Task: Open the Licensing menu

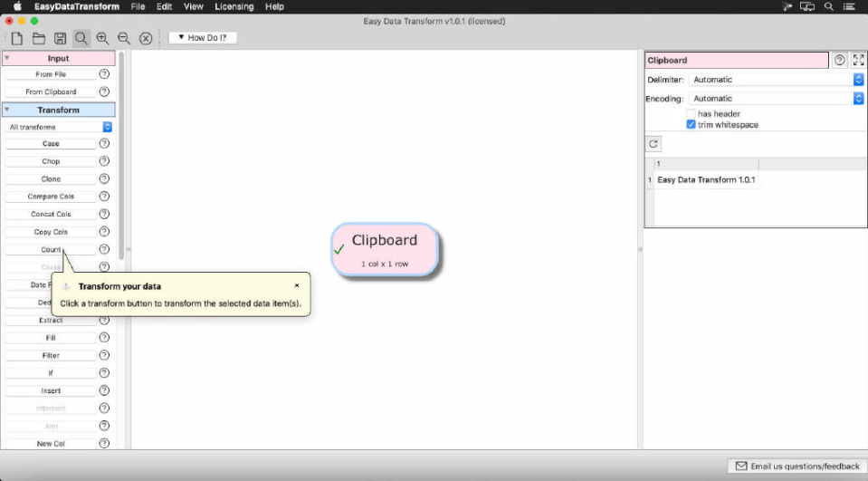Action: (234, 6)
